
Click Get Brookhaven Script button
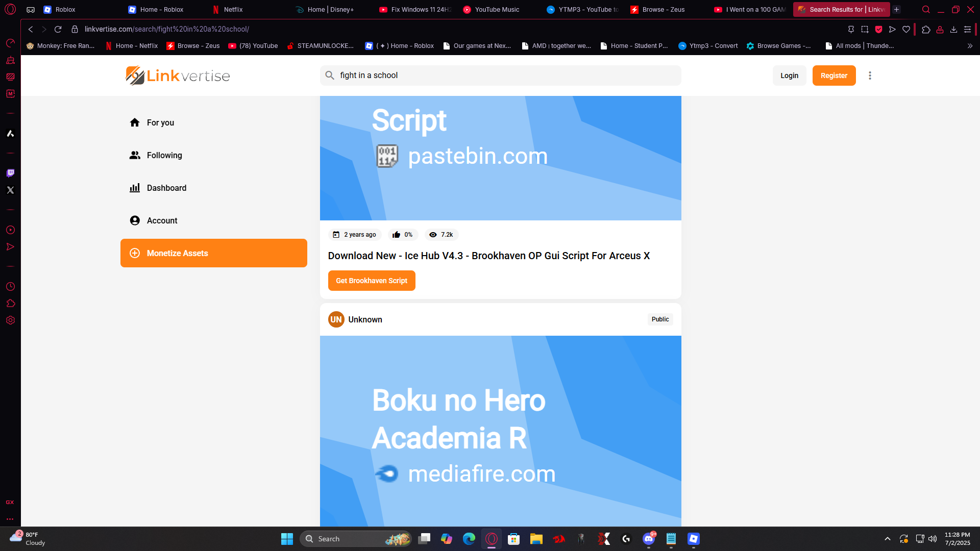coord(372,281)
